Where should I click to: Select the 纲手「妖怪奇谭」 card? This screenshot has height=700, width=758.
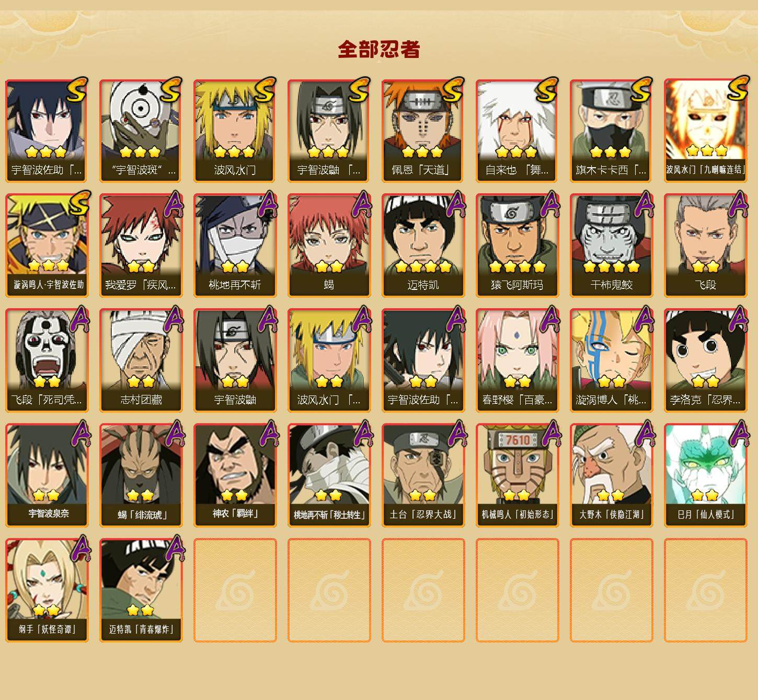pyautogui.click(x=47, y=590)
